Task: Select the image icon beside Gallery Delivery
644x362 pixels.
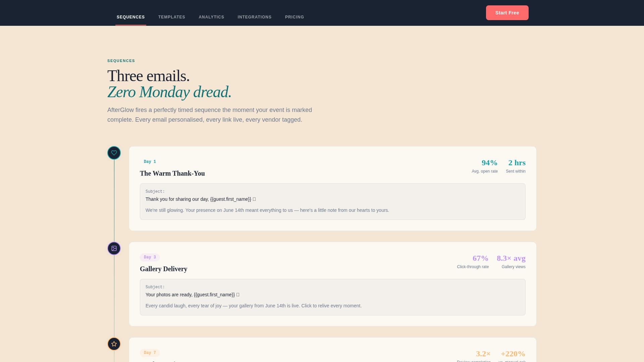Action: [x=114, y=248]
